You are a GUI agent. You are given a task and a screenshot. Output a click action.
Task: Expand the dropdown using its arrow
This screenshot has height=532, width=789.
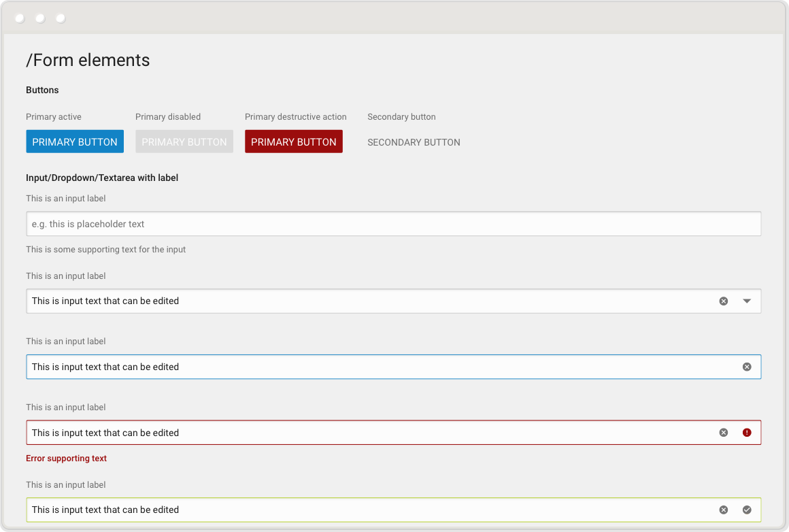coord(747,301)
